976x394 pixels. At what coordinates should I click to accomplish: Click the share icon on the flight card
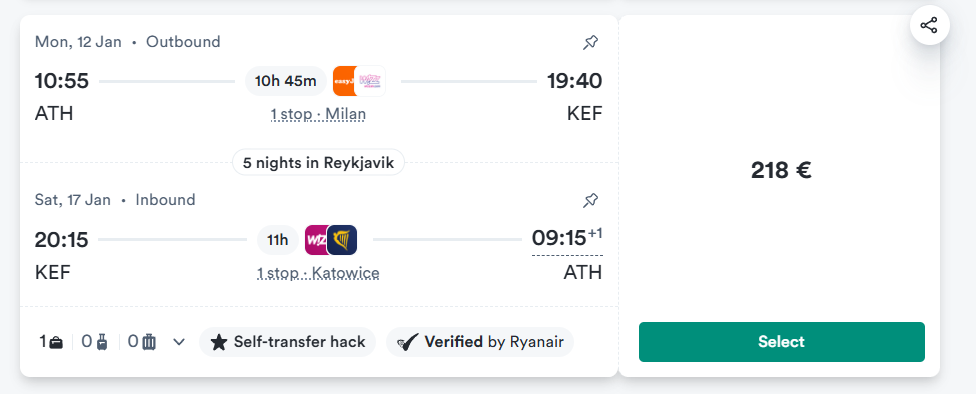pyautogui.click(x=929, y=26)
